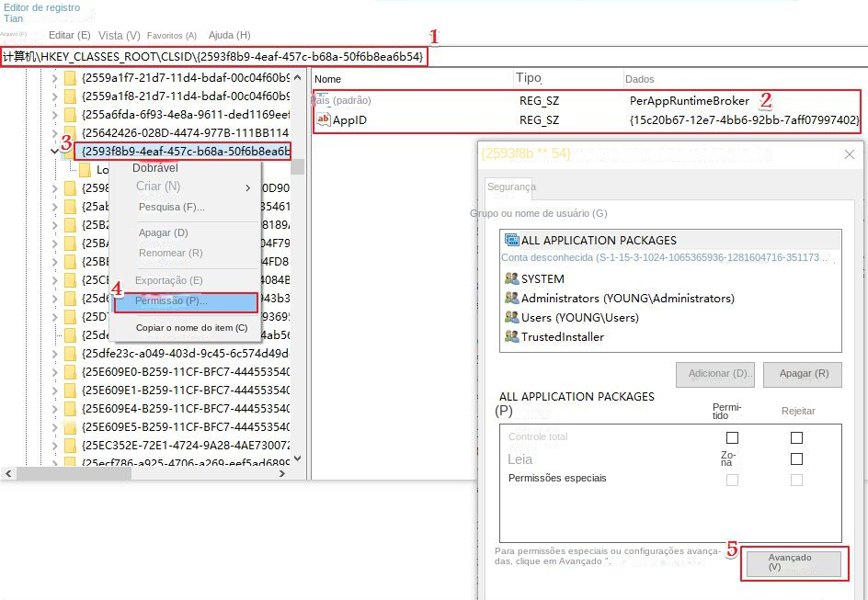Click the ALL APPLICATION PACKAGES group icon
The height and width of the screenshot is (600, 868).
coord(512,240)
